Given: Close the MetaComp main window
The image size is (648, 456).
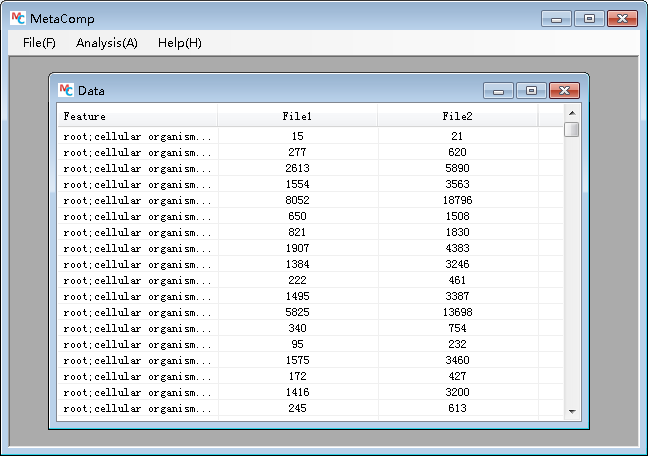Looking at the screenshot, I should click(622, 19).
